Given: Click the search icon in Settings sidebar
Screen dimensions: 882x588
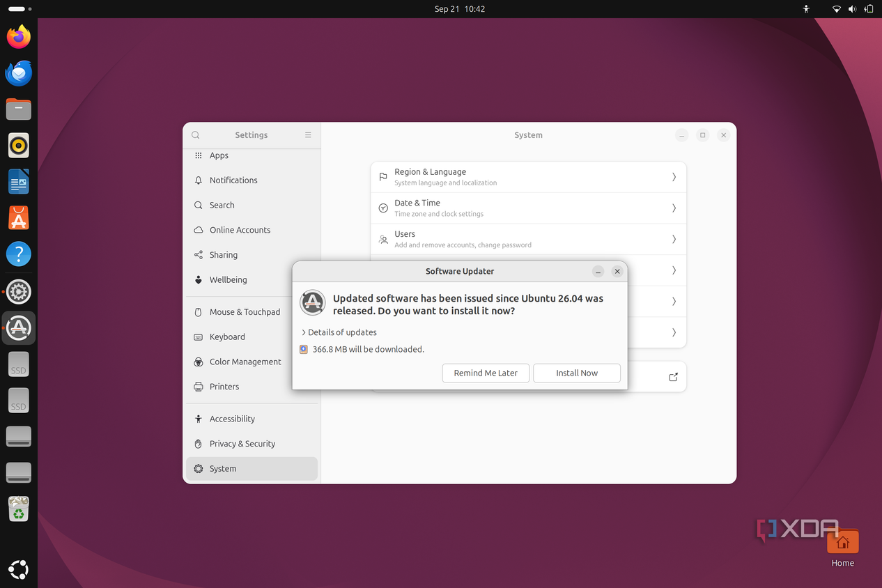Looking at the screenshot, I should 196,135.
